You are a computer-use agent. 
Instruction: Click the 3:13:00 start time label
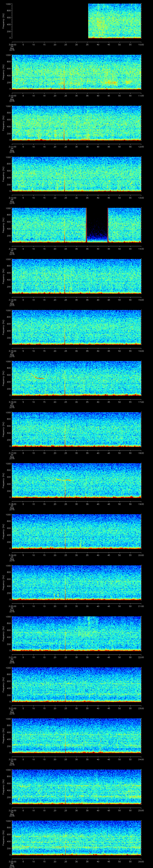coord(12,249)
